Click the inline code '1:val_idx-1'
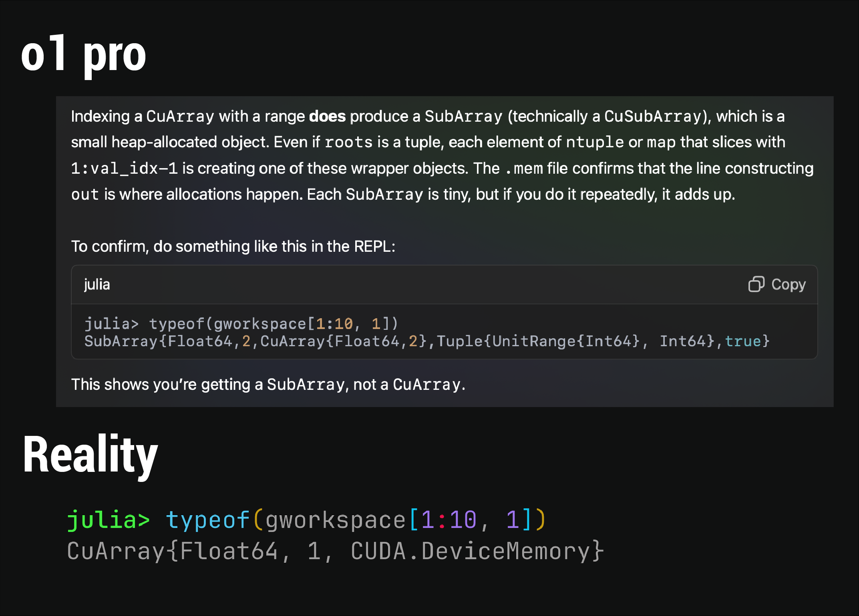Image resolution: width=859 pixels, height=616 pixels. click(124, 169)
